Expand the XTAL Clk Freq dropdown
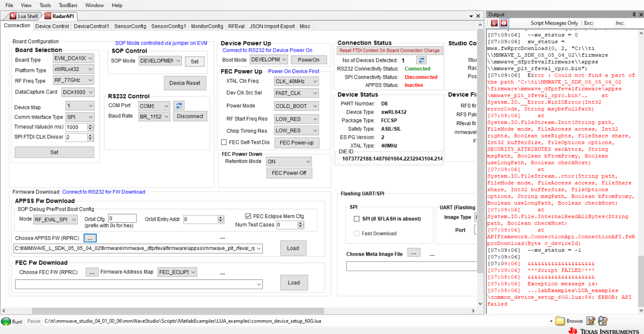The image size is (644, 334). [296, 81]
